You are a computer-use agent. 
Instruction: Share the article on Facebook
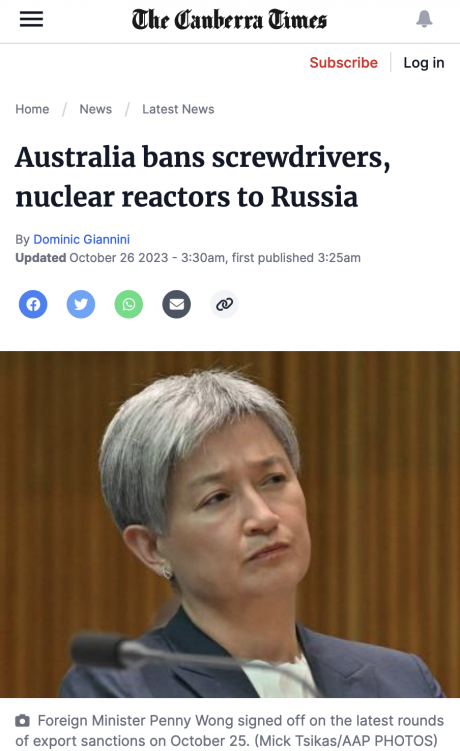click(33, 304)
